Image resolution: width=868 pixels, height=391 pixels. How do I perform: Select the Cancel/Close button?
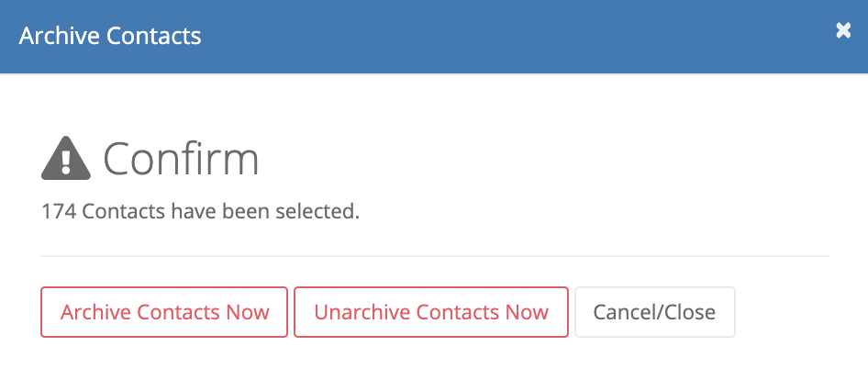[655, 312]
